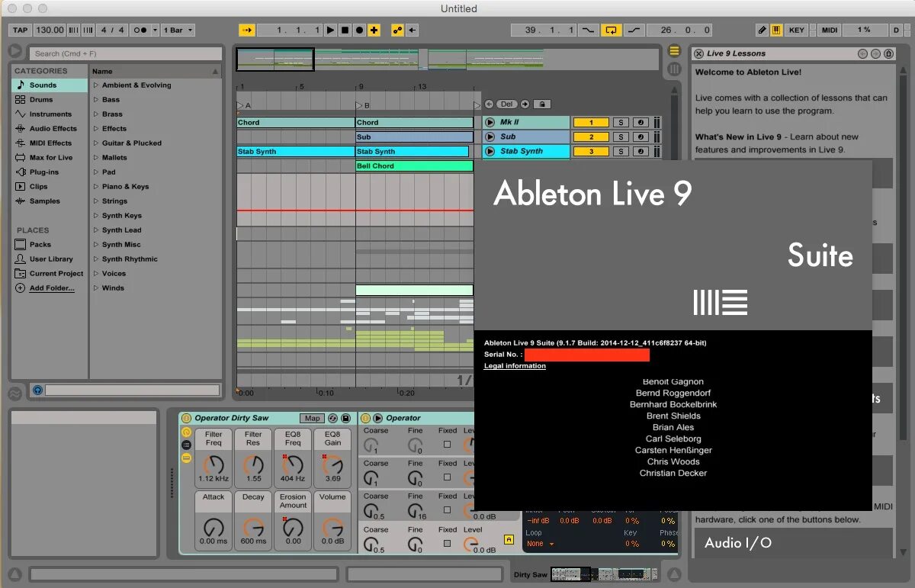Show the rack's Chain List button
Screen dimensions: 915x588
tap(186, 445)
